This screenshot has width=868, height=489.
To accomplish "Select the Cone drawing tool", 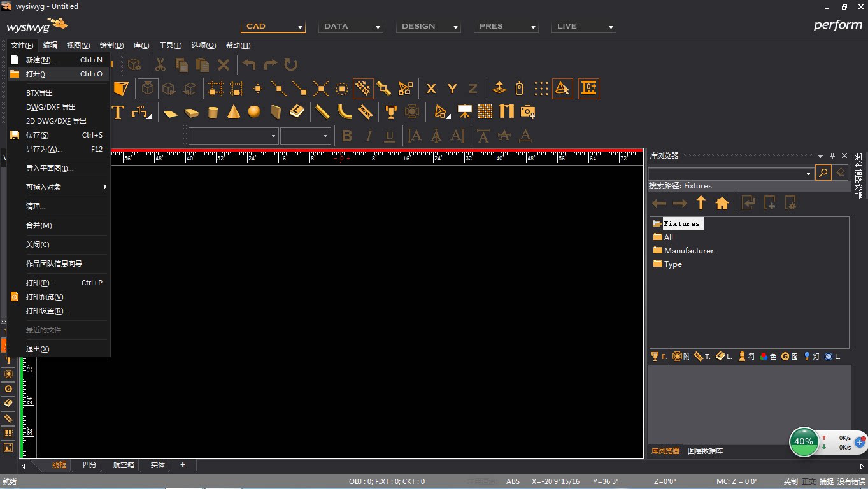I will [x=234, y=112].
